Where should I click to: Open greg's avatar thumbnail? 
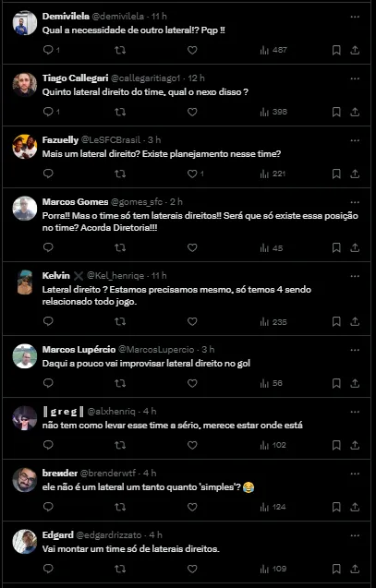coord(25,418)
